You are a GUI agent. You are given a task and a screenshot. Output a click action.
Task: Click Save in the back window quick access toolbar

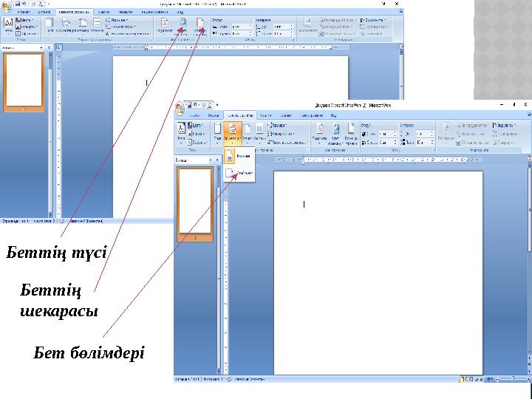point(17,4)
